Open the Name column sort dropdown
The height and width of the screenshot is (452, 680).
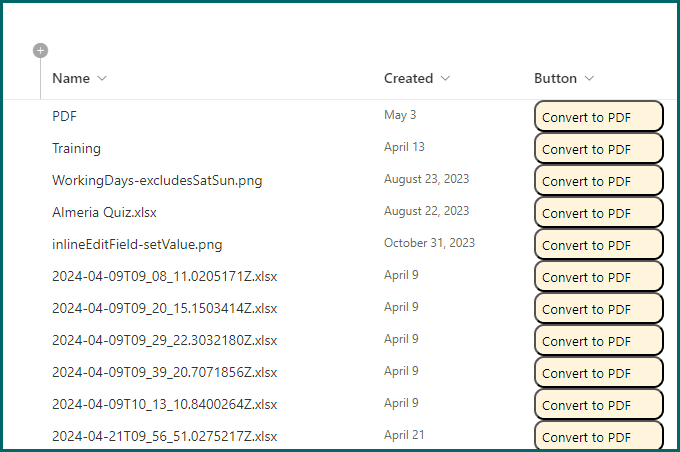(x=102, y=78)
